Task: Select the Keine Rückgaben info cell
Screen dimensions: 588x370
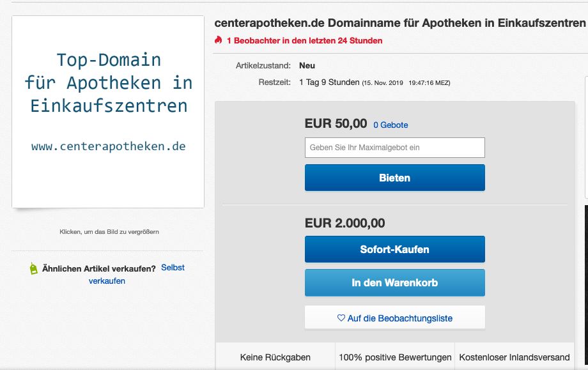Action: pos(275,357)
